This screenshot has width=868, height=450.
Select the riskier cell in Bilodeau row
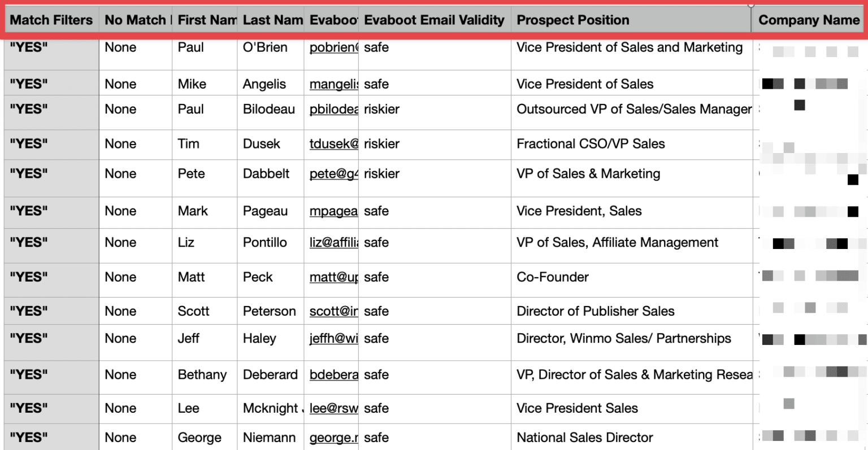(435, 112)
